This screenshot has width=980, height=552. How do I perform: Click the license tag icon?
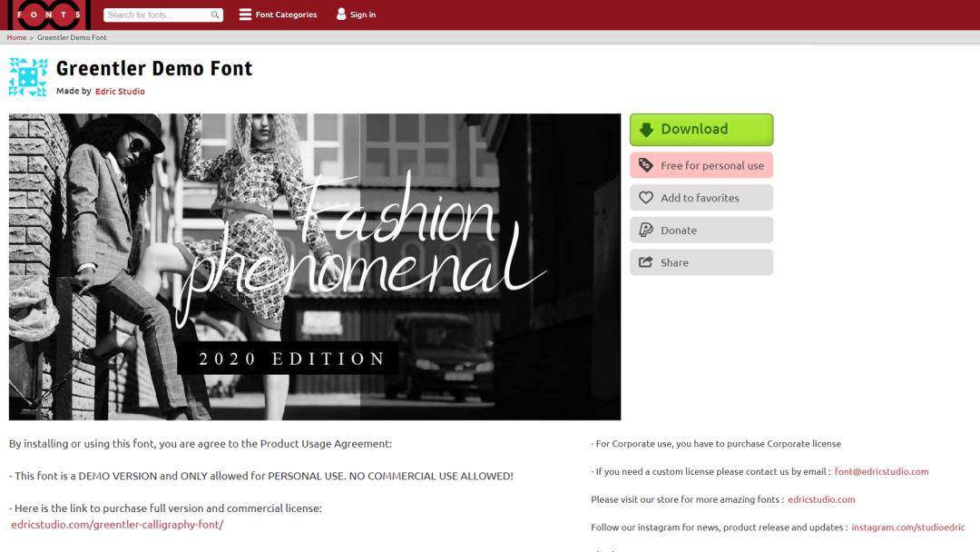646,165
